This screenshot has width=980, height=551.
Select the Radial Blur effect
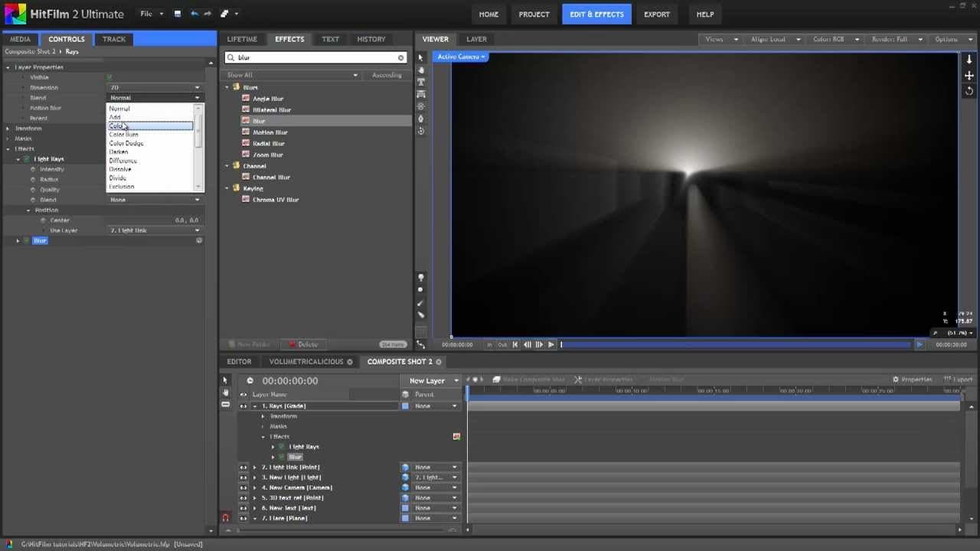click(268, 143)
